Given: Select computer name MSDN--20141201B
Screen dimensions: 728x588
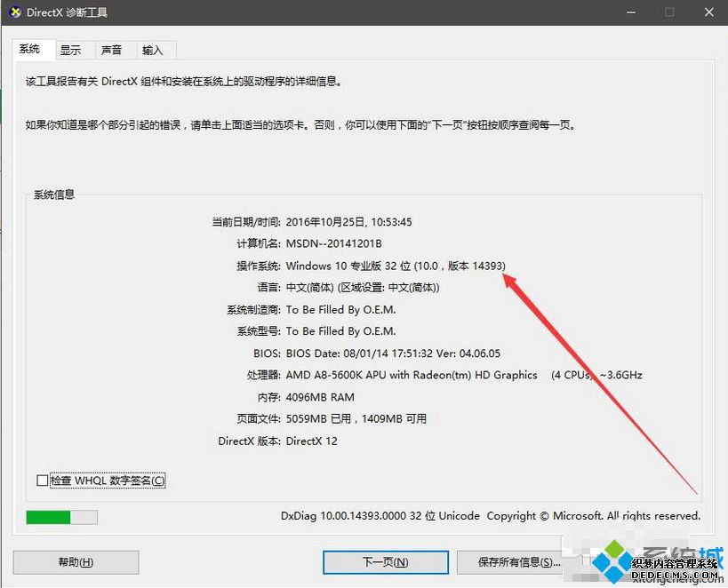Looking at the screenshot, I should click(334, 243).
